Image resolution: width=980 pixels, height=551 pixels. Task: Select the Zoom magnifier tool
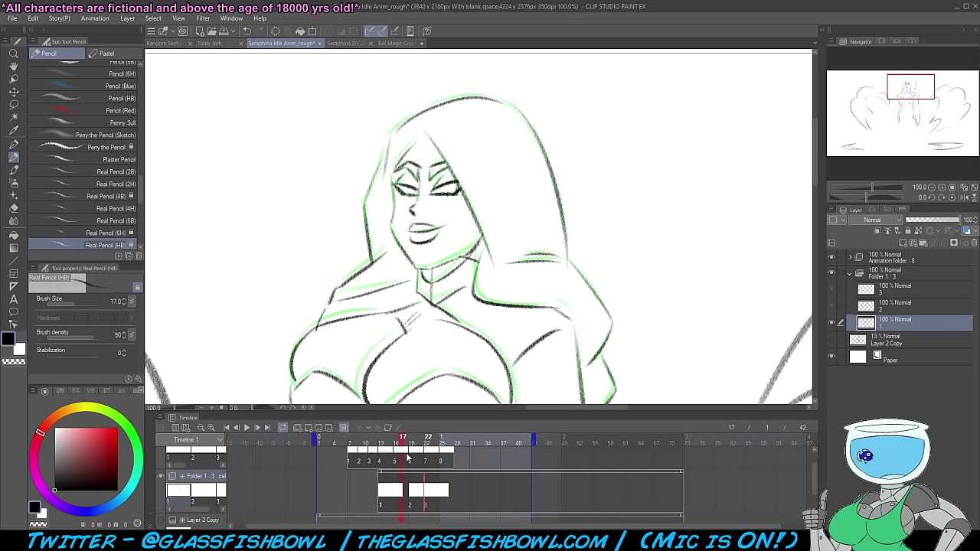coord(14,54)
